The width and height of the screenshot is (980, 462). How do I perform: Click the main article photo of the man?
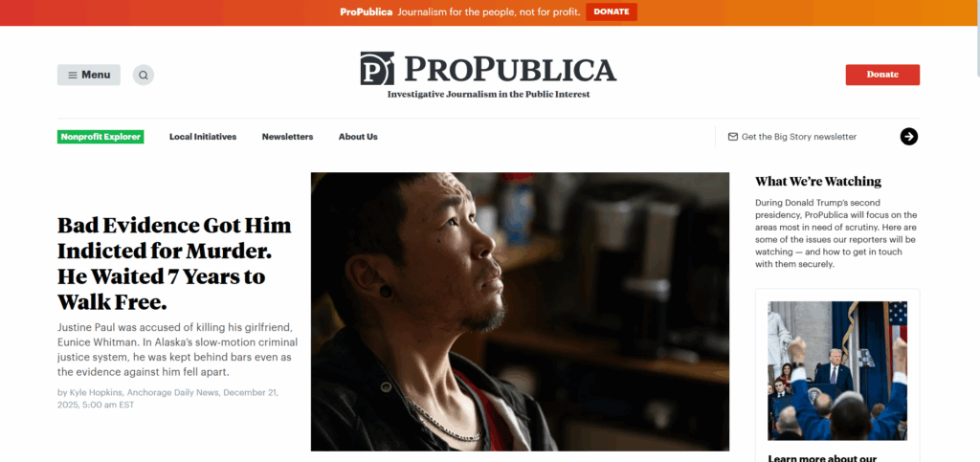520,312
